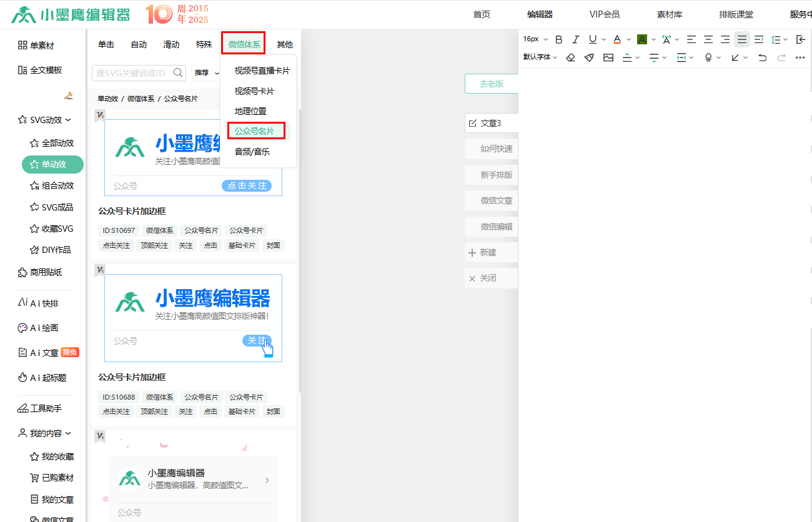
Task: Click the center align icon
Action: 708,39
